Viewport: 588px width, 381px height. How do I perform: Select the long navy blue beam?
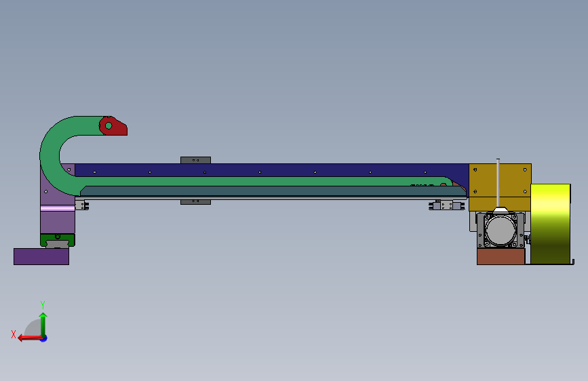point(271,169)
